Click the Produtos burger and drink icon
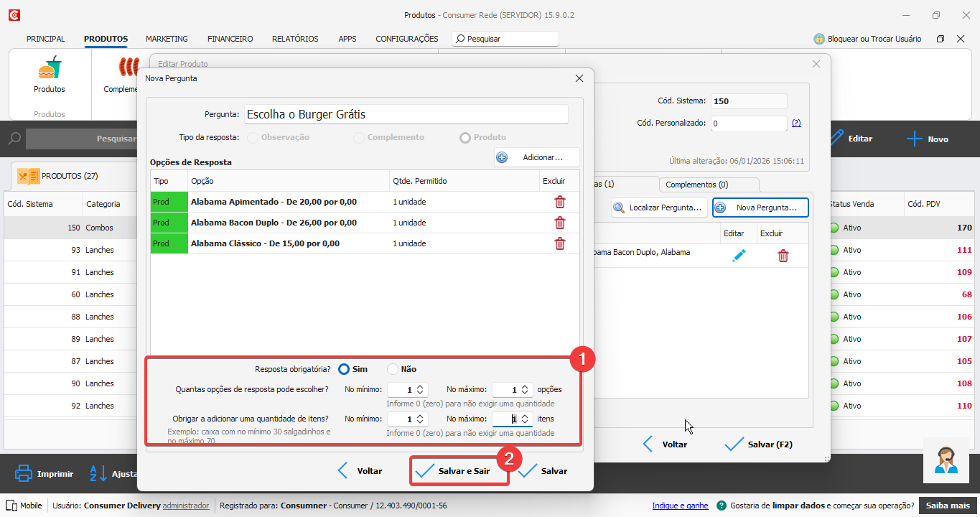 50,69
